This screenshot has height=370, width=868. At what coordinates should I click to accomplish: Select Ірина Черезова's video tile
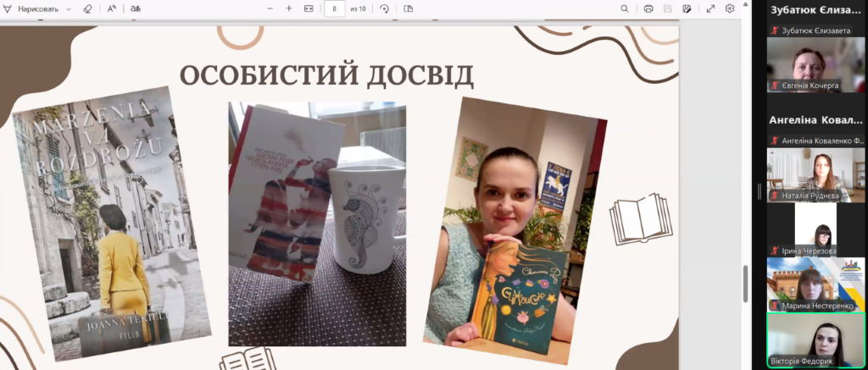pos(815,229)
